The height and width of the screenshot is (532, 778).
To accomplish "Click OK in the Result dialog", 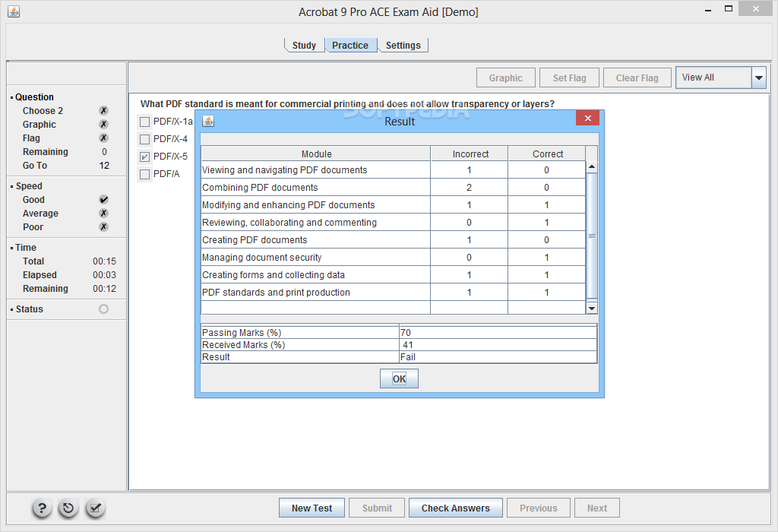I will pos(400,378).
